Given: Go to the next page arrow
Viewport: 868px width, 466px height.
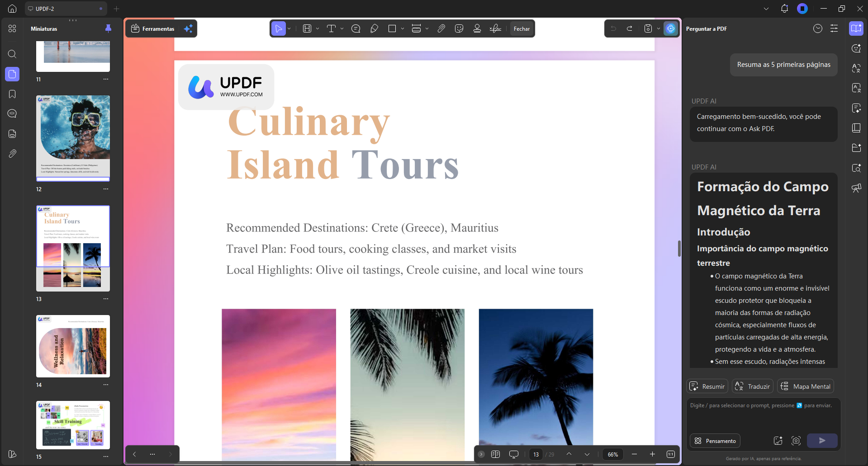Looking at the screenshot, I should coord(587,454).
